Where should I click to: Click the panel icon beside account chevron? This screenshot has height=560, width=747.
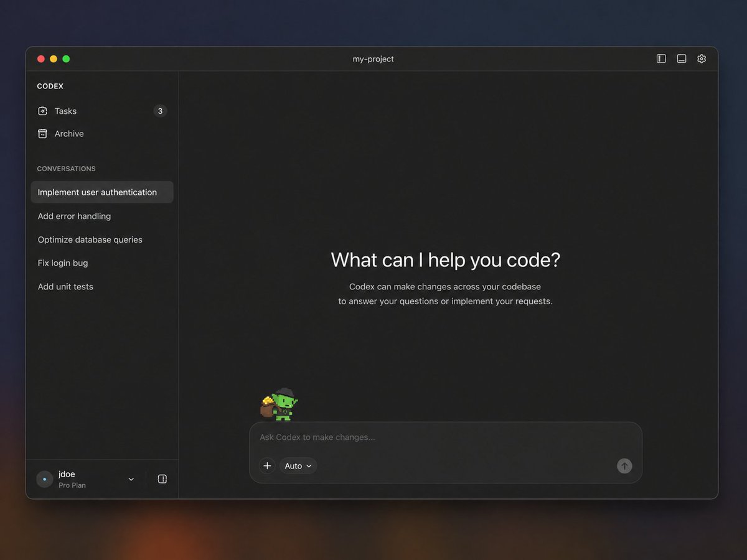point(162,479)
